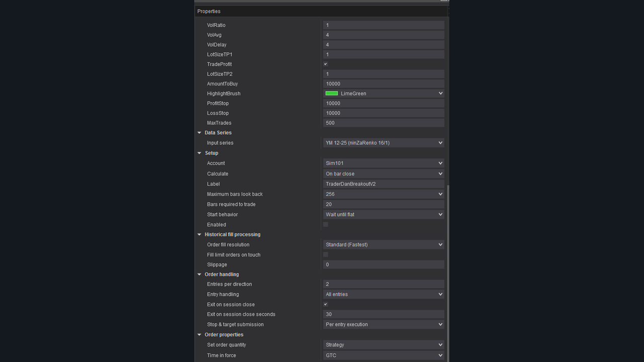Collapse Historical fill processing section

200,234
